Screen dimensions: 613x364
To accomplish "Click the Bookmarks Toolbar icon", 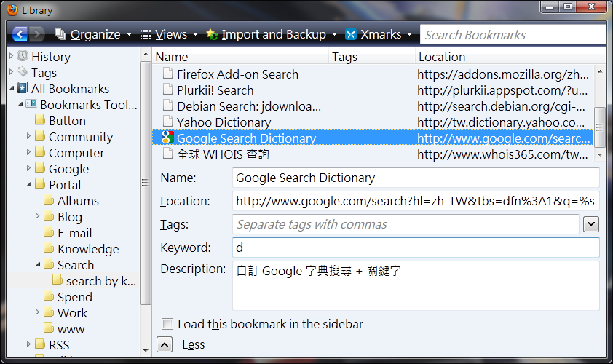I will [x=31, y=104].
